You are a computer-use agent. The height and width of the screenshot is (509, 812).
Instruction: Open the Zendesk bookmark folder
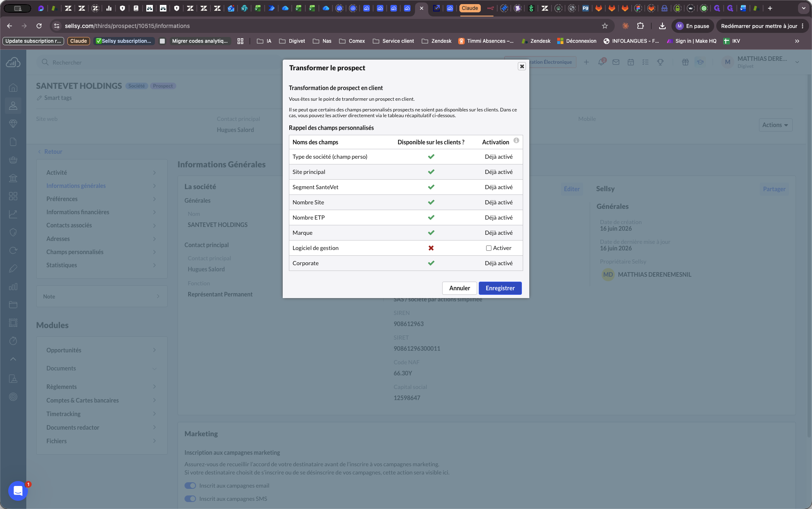pyautogui.click(x=436, y=41)
